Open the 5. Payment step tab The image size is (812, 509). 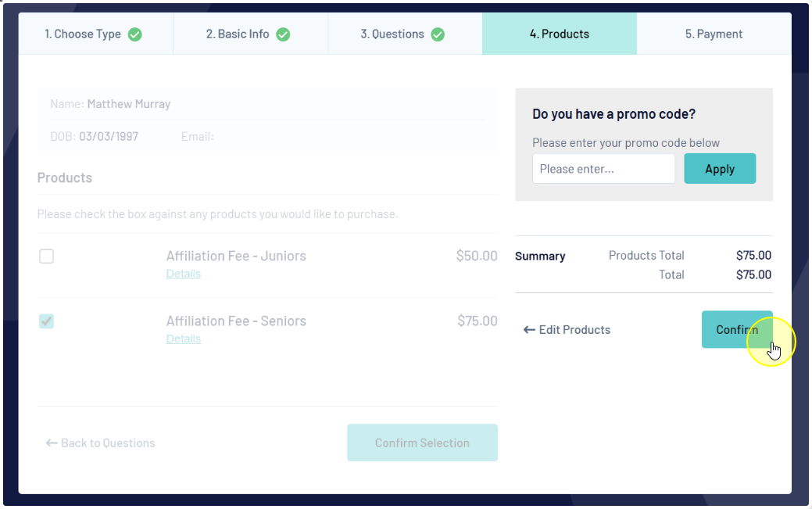[714, 34]
